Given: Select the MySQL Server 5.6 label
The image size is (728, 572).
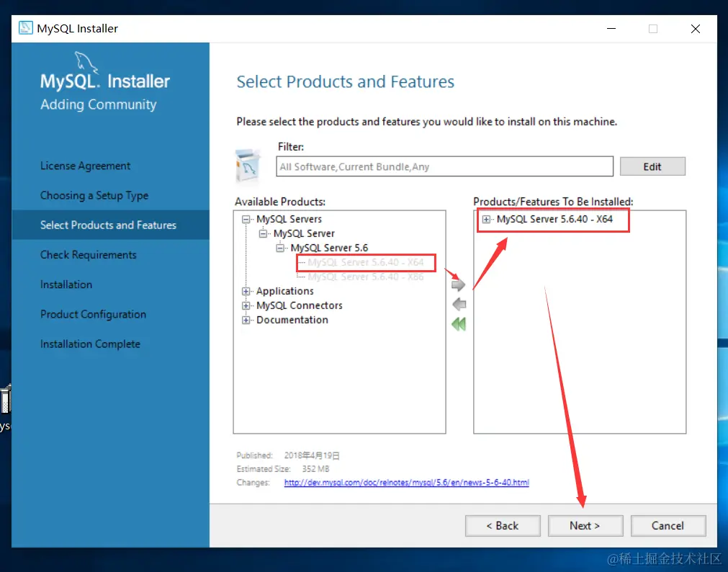Looking at the screenshot, I should coord(329,248).
